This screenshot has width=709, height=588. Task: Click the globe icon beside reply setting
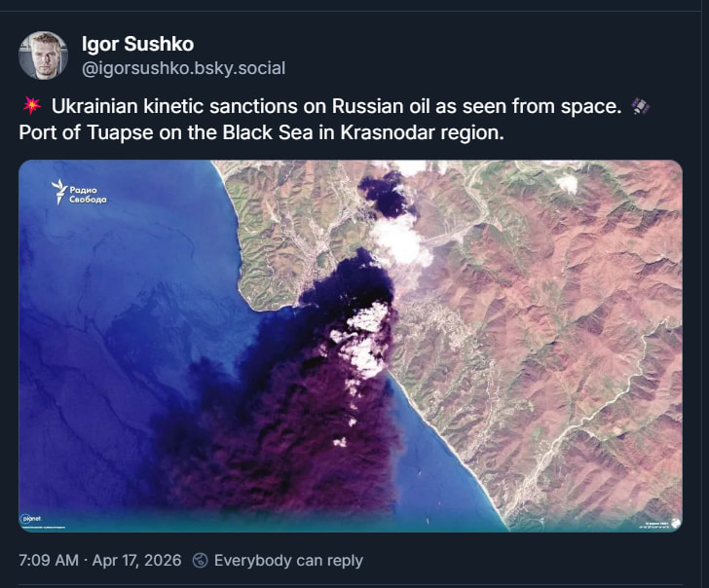200,560
